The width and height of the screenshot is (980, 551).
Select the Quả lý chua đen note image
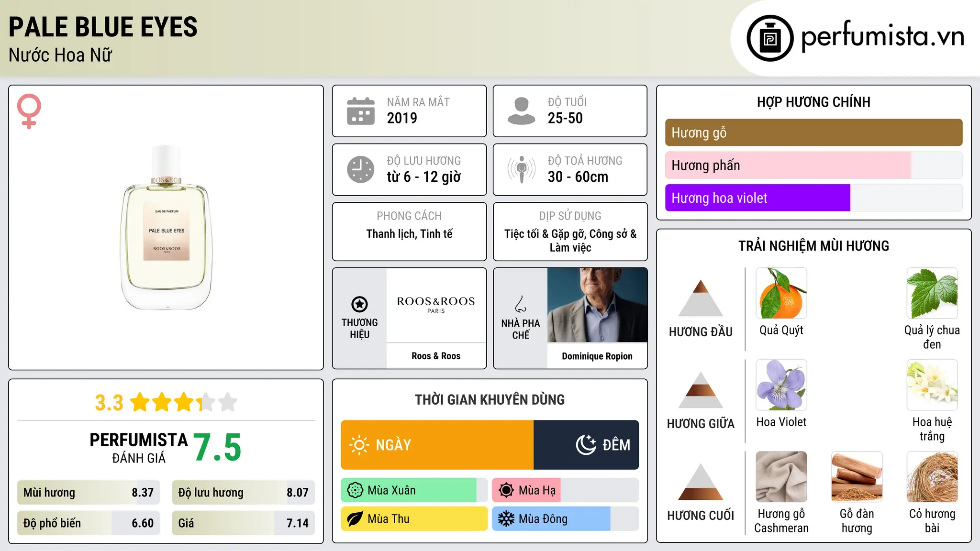(932, 293)
